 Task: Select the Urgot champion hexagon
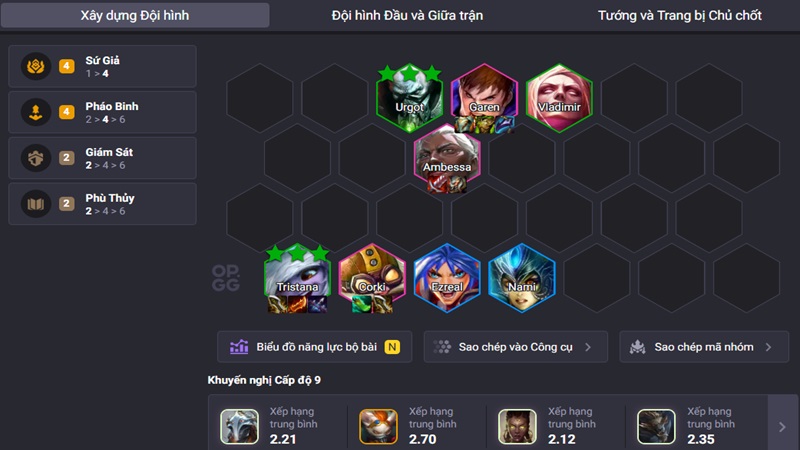pyautogui.click(x=410, y=98)
